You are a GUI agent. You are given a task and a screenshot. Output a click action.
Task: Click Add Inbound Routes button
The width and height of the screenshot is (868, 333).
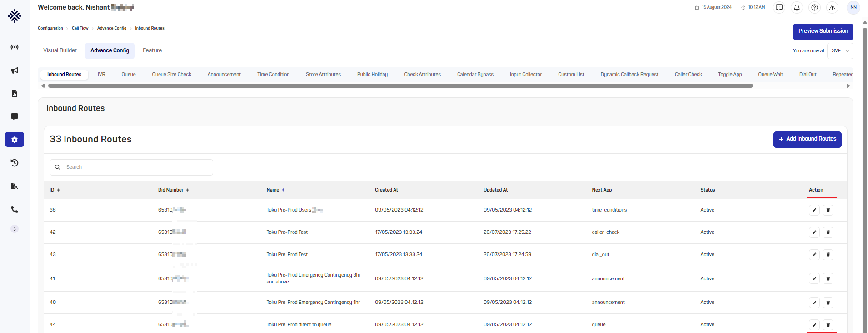(807, 139)
